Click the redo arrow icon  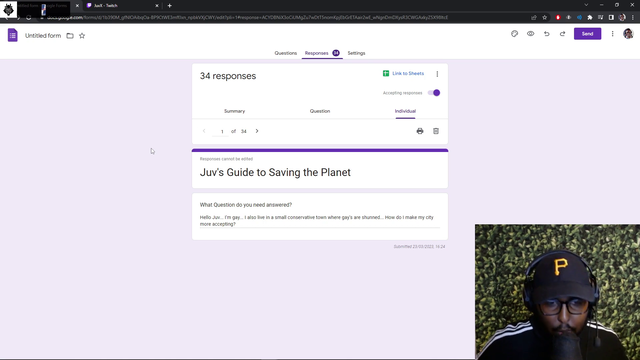point(562,34)
